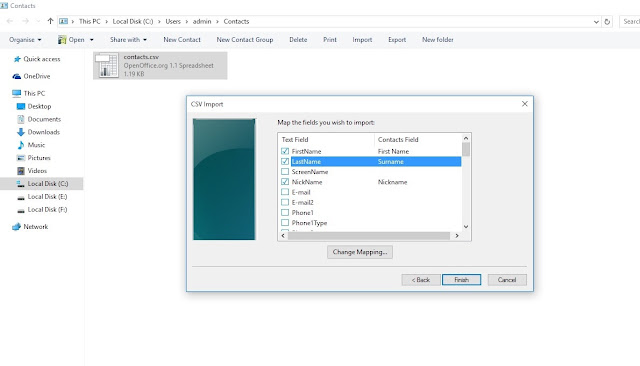The height and width of the screenshot is (366, 640).
Task: Select the contacts.csv spreadsheet file icon
Action: tap(107, 65)
